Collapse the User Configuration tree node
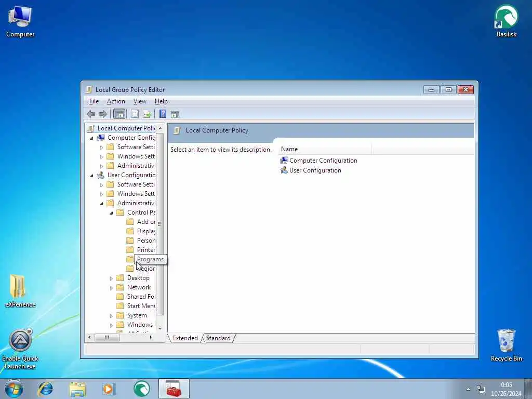 pos(91,176)
